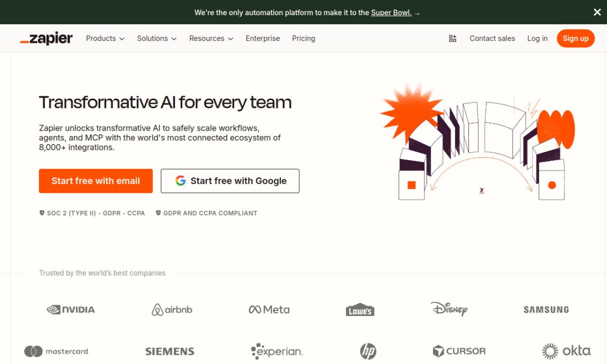
Task: Open the Enterprise page
Action: pos(263,38)
